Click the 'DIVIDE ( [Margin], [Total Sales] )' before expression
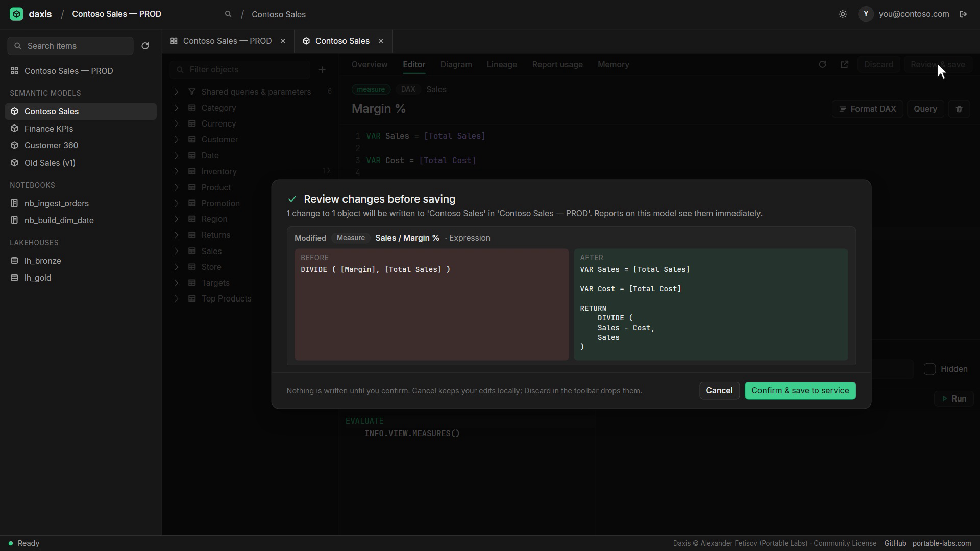Viewport: 980px width, 551px height. (376, 269)
